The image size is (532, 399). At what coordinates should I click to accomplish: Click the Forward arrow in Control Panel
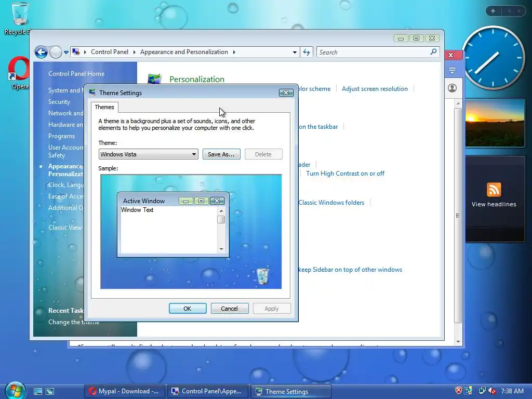(56, 52)
